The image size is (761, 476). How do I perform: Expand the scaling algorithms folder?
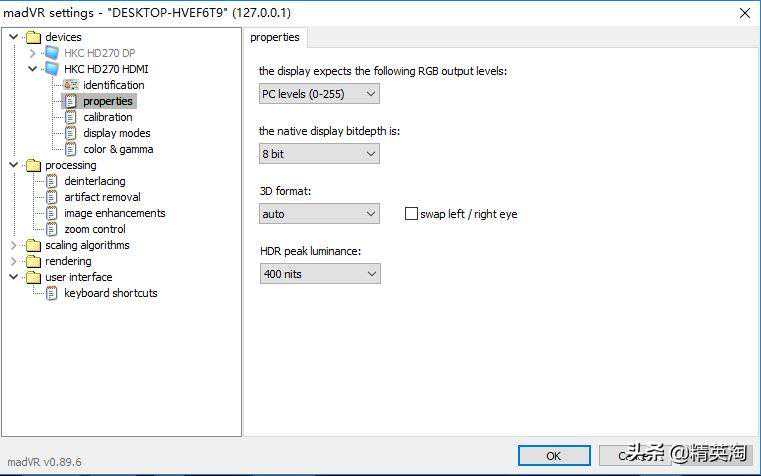[x=14, y=245]
